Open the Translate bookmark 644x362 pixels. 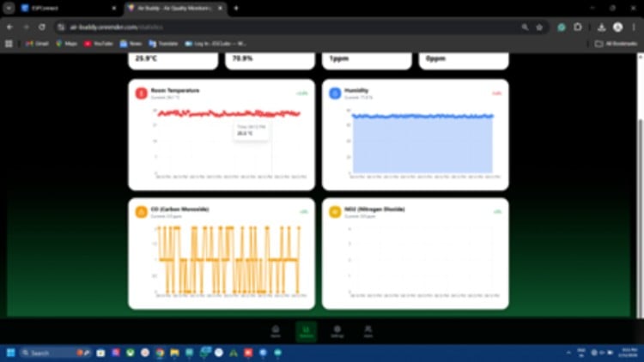pyautogui.click(x=163, y=44)
